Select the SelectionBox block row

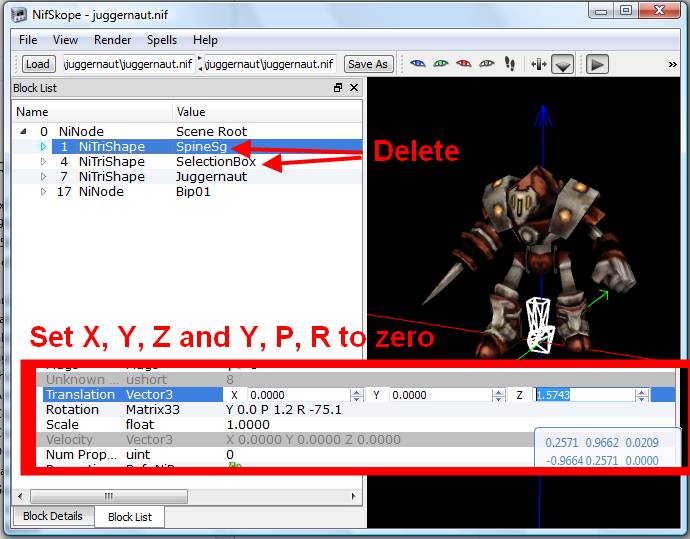pyautogui.click(x=187, y=161)
